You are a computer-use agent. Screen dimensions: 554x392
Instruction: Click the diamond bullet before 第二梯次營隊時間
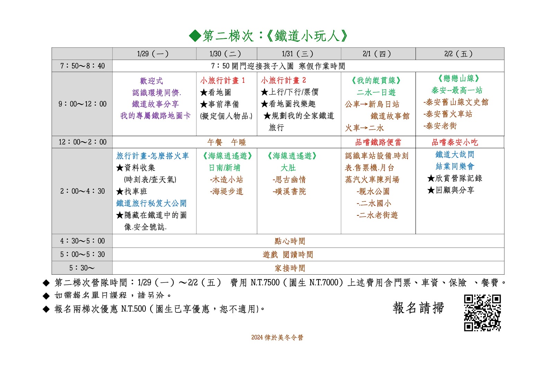46,283
